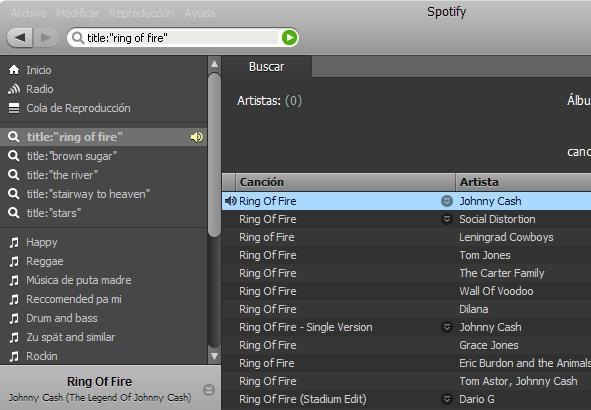Click playing speaker icon on first row
The image size is (591, 410).
pos(230,201)
